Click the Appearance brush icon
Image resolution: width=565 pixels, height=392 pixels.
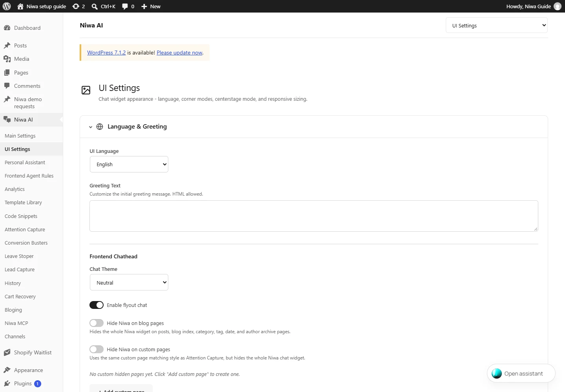pos(7,370)
